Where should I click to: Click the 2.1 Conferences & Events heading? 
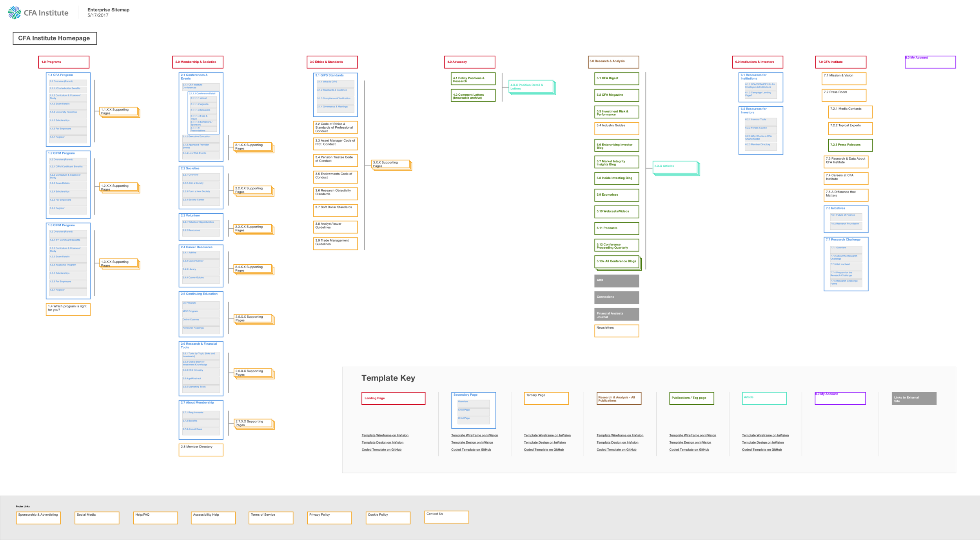194,77
